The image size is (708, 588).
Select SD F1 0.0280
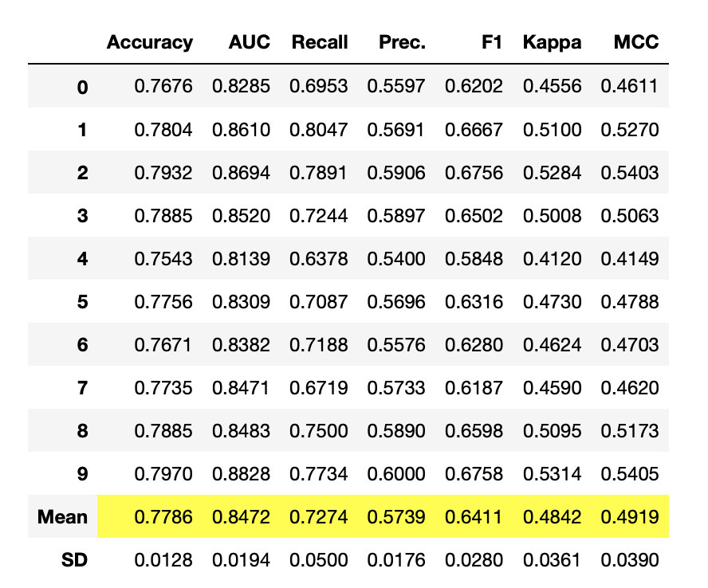pos(474,560)
